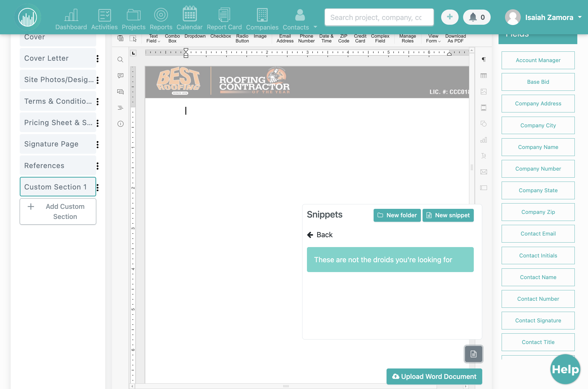588x389 pixels.
Task: Open the Companies building icon
Action: (x=262, y=15)
